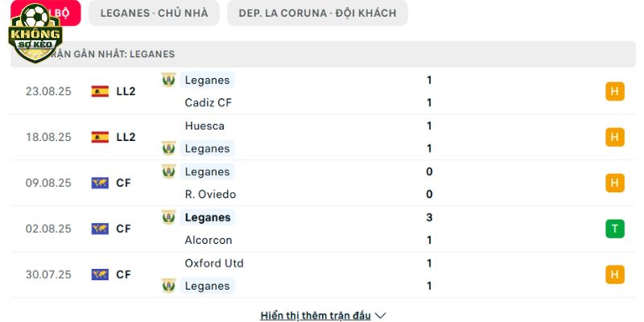Viewport: 644px width, 322px height.
Task: Click Spain flag on 18.08.25 row
Action: pyautogui.click(x=100, y=137)
